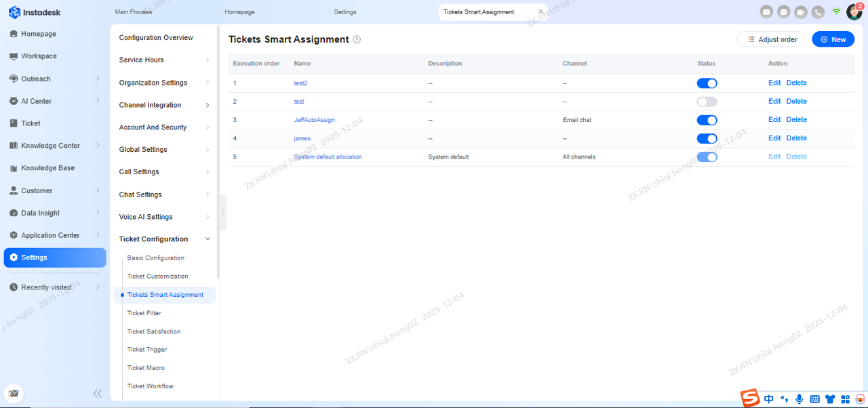Switch to the Homepage tab
This screenshot has height=408, width=868.
pyautogui.click(x=239, y=12)
